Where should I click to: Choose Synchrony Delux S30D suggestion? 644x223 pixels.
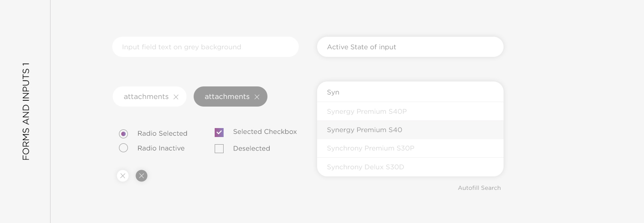[410, 167]
